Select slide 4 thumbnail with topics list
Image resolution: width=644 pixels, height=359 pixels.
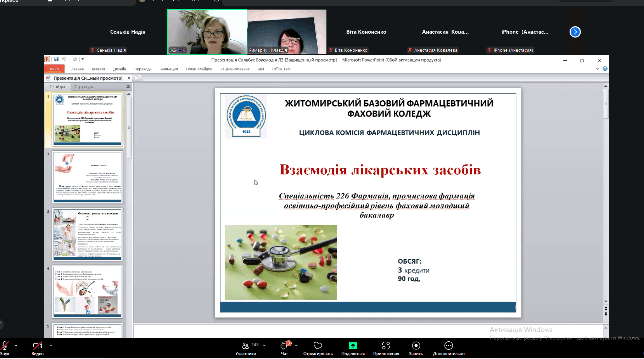87,292
